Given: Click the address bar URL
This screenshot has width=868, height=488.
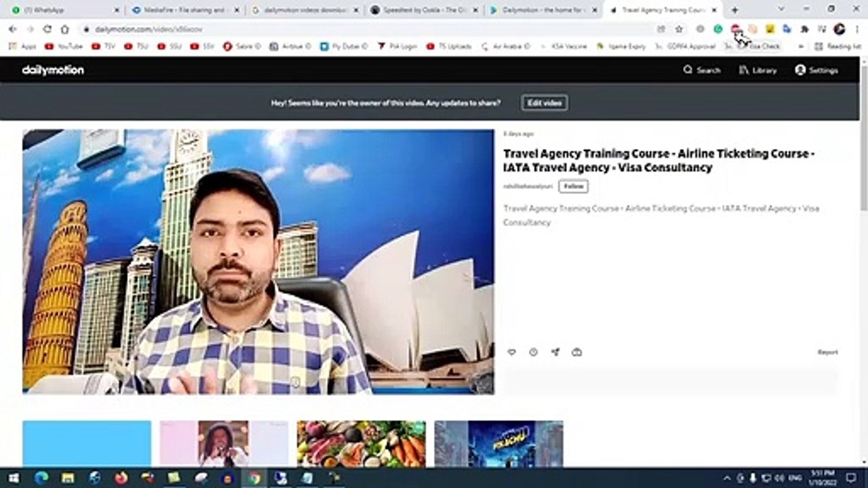Looking at the screenshot, I should (x=149, y=30).
